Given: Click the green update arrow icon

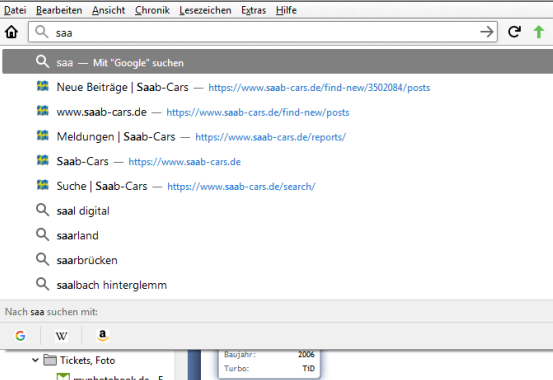Looking at the screenshot, I should point(539,32).
